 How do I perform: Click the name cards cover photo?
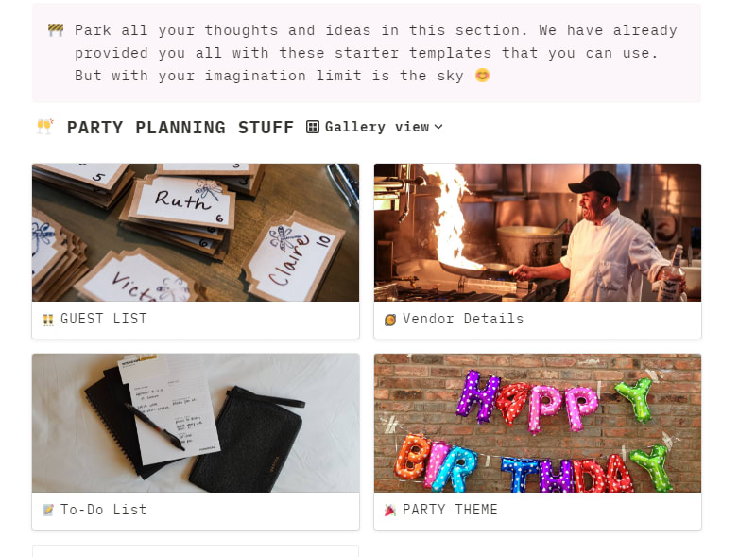pyautogui.click(x=196, y=233)
